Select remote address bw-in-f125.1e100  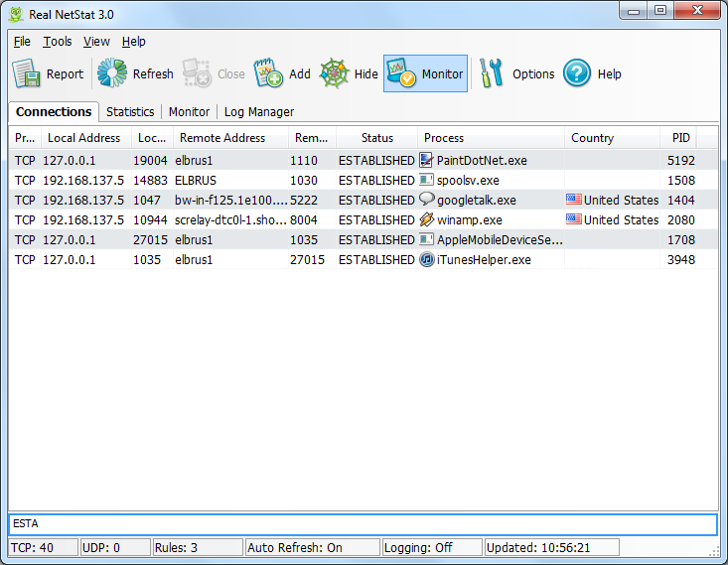tap(230, 201)
